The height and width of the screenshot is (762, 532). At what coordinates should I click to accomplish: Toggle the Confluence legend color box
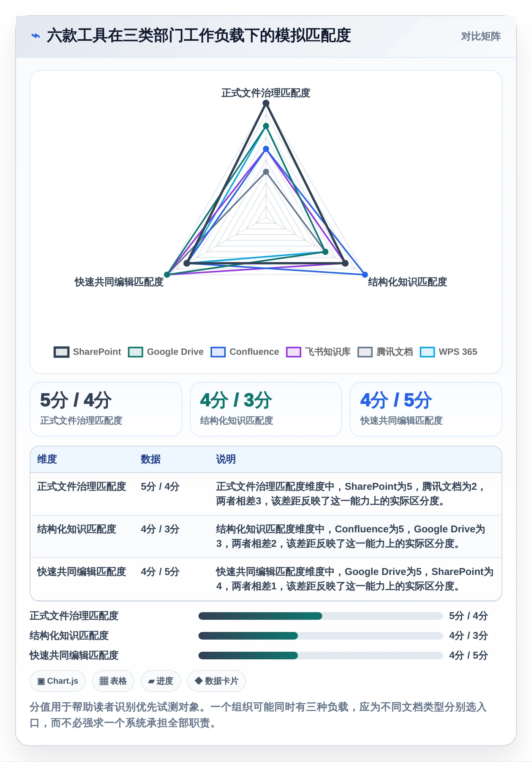coord(218,352)
